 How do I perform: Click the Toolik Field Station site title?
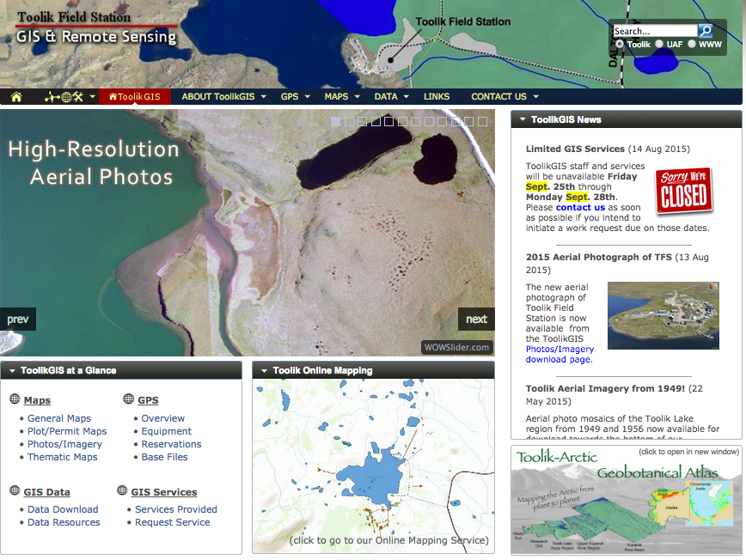(74, 17)
